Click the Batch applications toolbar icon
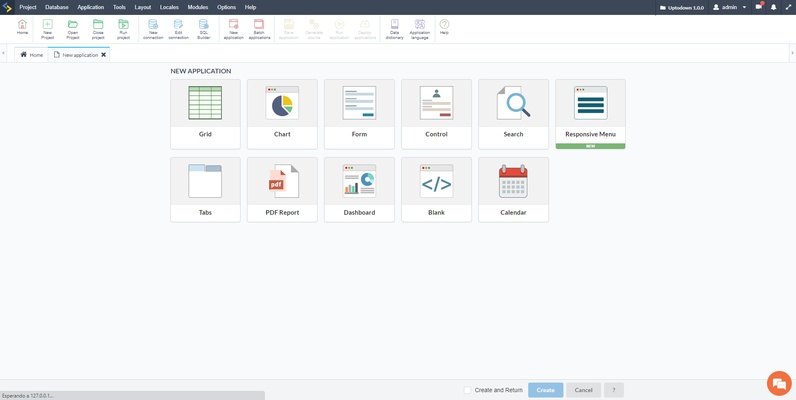This screenshot has width=796, height=400. 259,28
